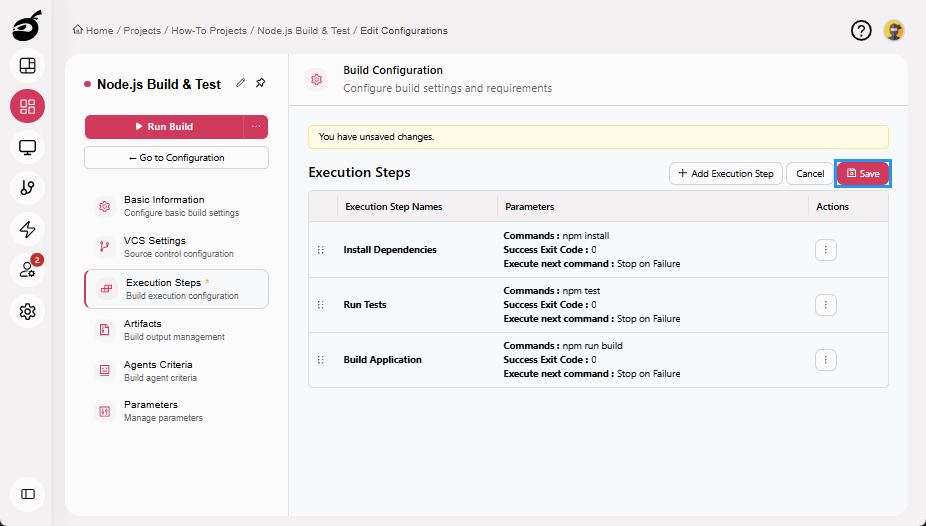This screenshot has height=526, width=926.
Task: Click the 'npm run build' command text
Action: [x=592, y=345]
